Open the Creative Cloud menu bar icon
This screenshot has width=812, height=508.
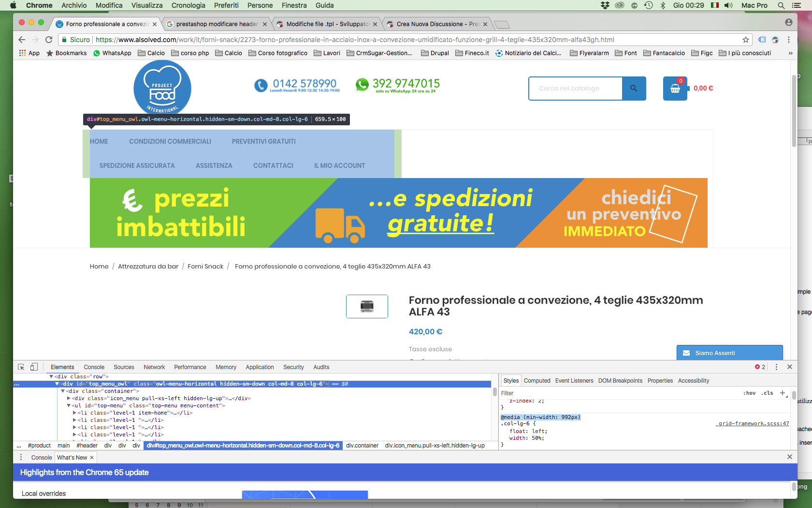620,5
